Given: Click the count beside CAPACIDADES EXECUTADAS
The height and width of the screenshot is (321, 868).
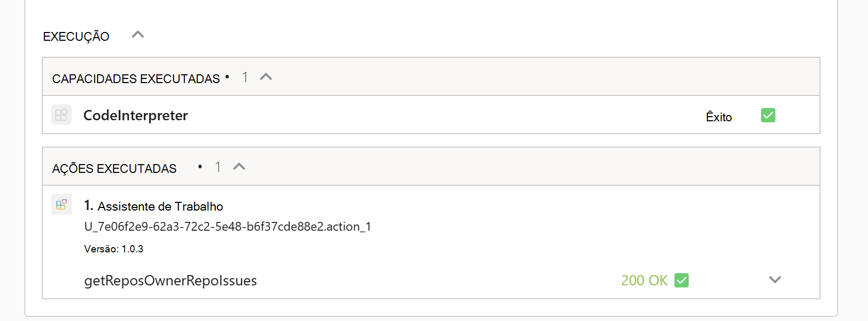Looking at the screenshot, I should click(245, 77).
